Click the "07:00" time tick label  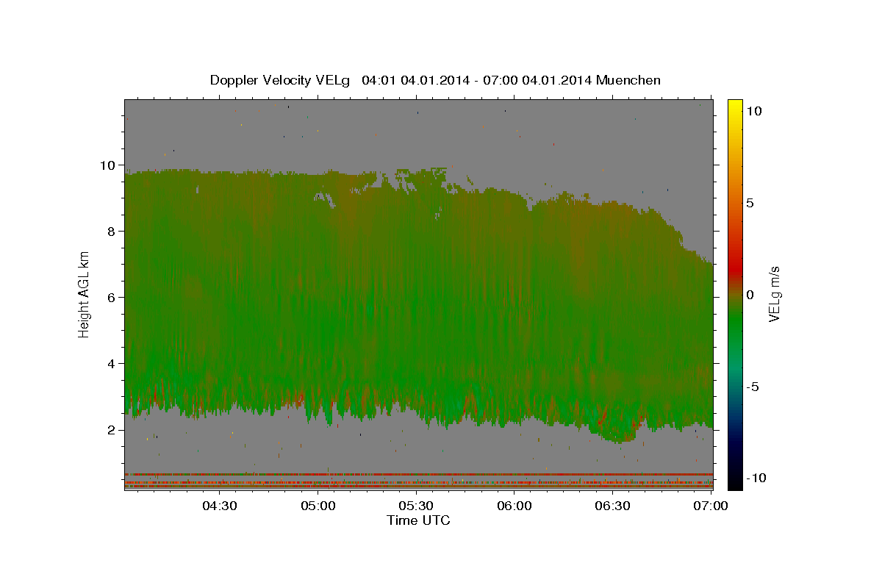tap(711, 506)
